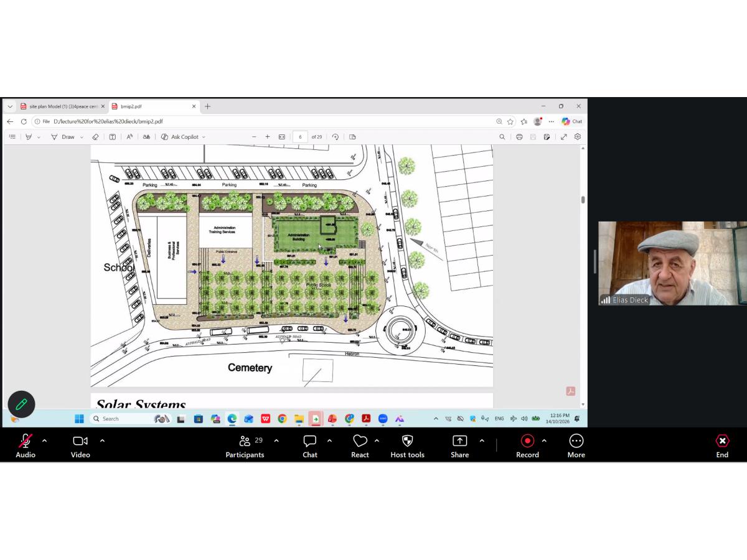This screenshot has height=560, width=747.
Task: Expand the reactions options arrow
Action: tap(377, 441)
